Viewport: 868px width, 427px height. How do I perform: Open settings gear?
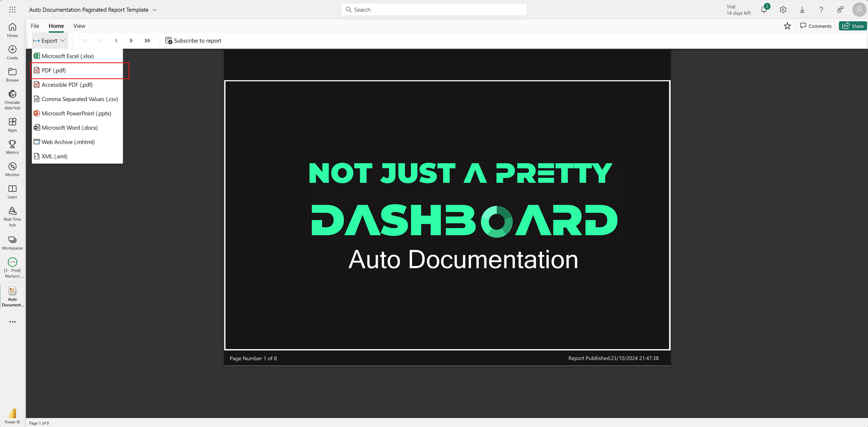783,10
